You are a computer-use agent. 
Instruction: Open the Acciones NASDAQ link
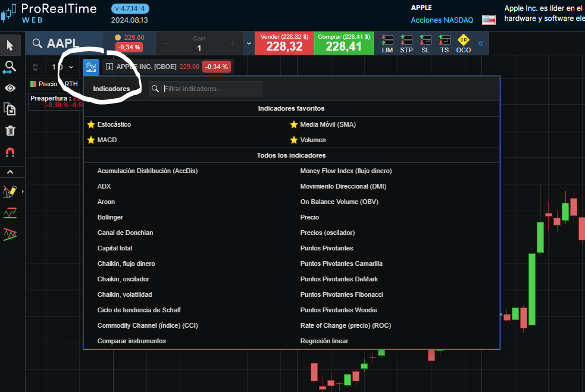(442, 20)
